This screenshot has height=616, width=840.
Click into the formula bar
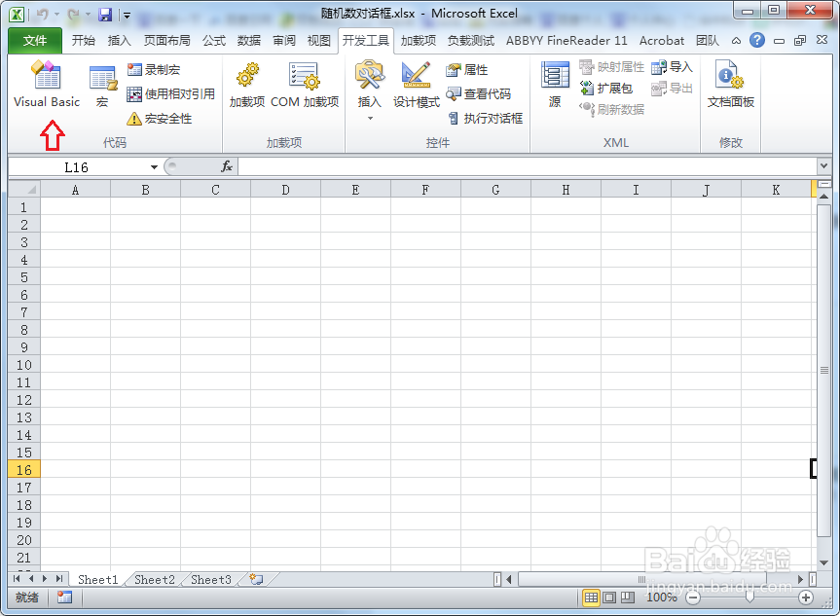[528, 167]
